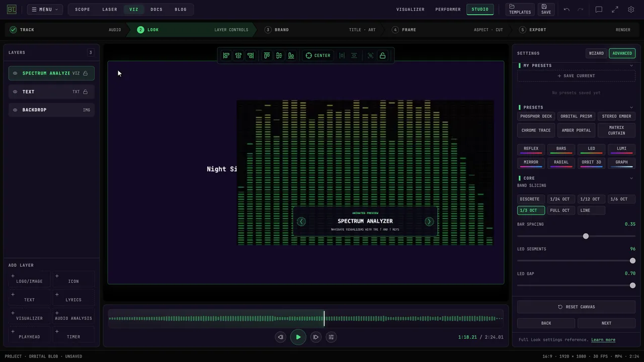The width and height of the screenshot is (644, 362).
Task: Select Discrete band slicing
Action: (531, 199)
